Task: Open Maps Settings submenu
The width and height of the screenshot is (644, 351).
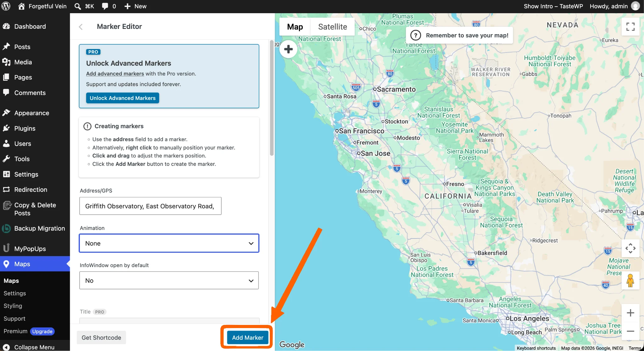Action: coord(15,293)
